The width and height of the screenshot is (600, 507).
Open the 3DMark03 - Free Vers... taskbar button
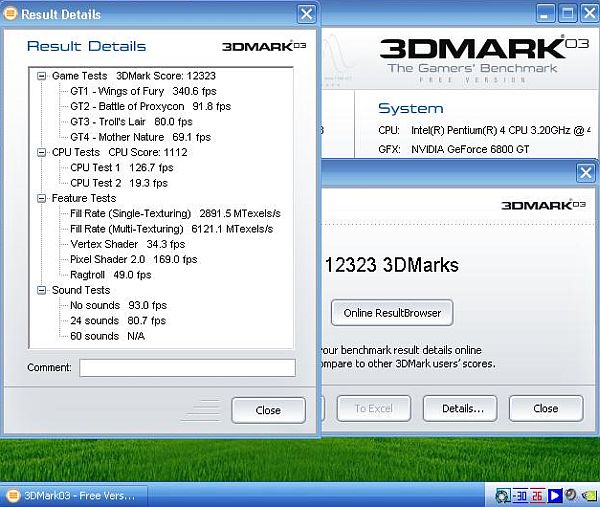(74, 496)
